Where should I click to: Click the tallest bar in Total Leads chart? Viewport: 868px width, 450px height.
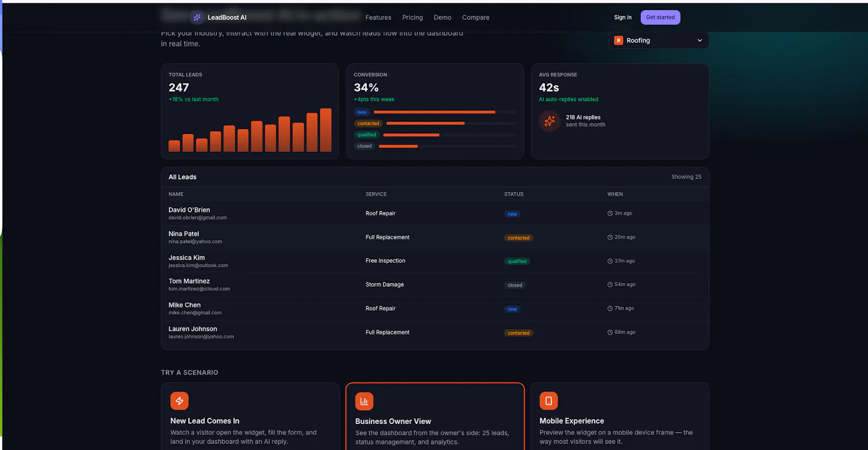[325, 130]
